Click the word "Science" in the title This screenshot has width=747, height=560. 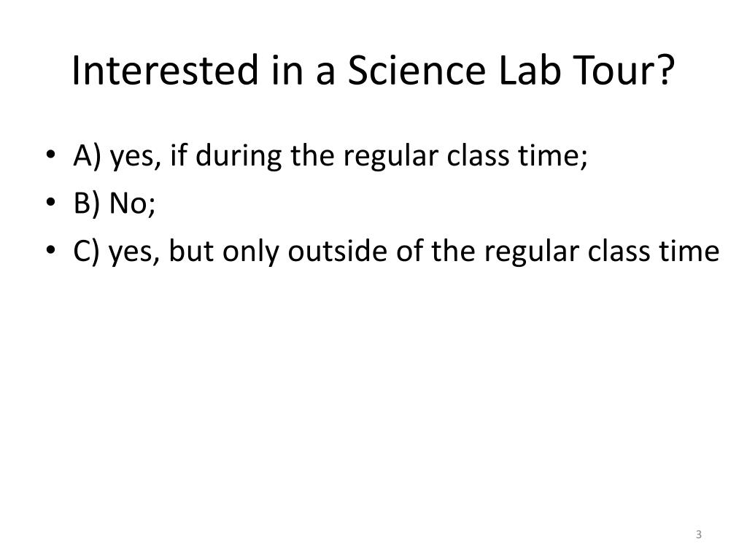point(417,71)
